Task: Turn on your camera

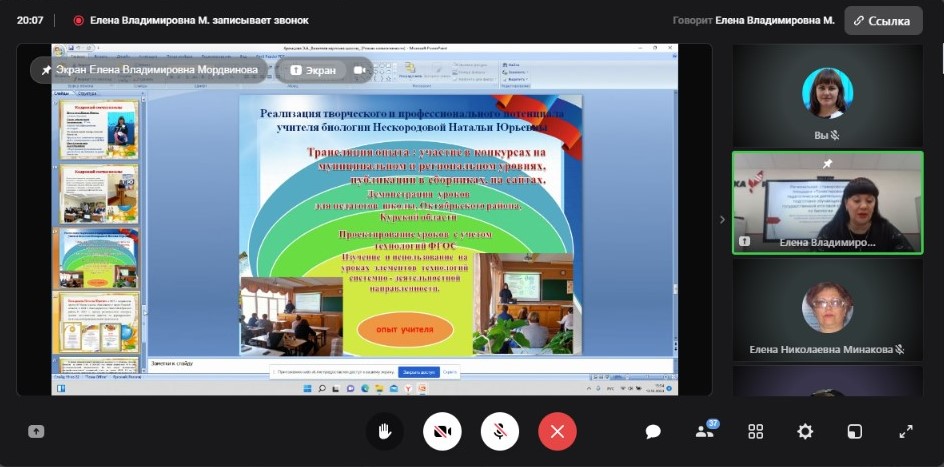Action: (x=442, y=431)
